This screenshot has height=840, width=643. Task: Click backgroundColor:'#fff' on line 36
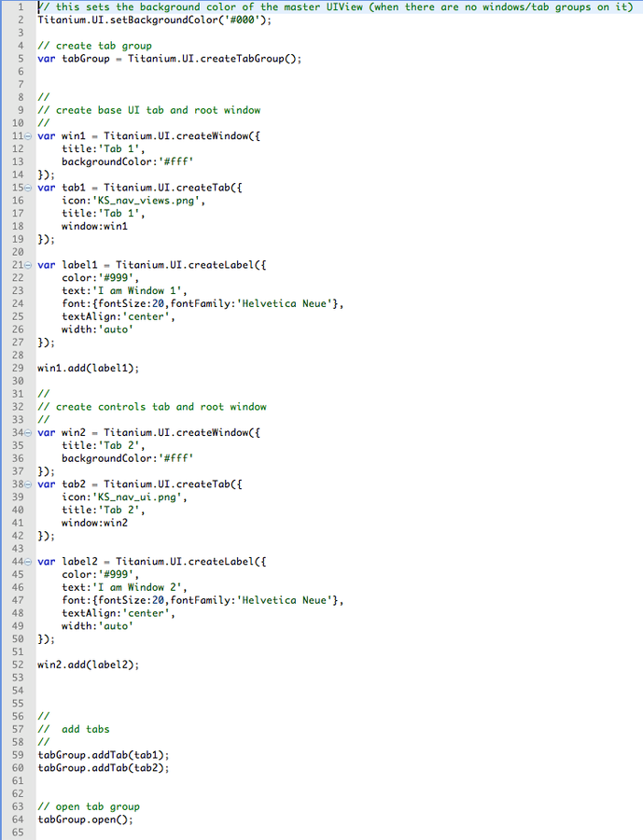point(127,458)
